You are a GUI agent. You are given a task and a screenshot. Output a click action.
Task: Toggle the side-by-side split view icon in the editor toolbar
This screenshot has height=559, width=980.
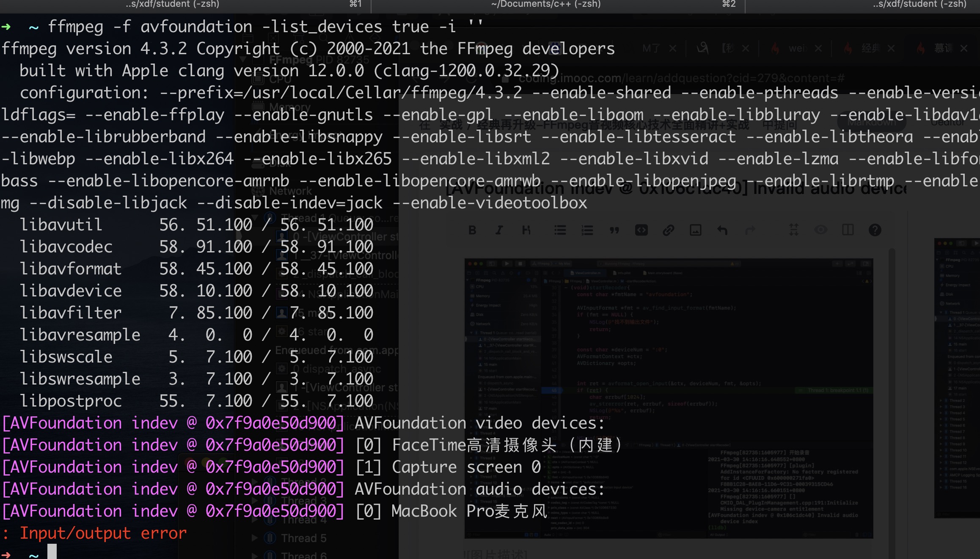pyautogui.click(x=848, y=230)
